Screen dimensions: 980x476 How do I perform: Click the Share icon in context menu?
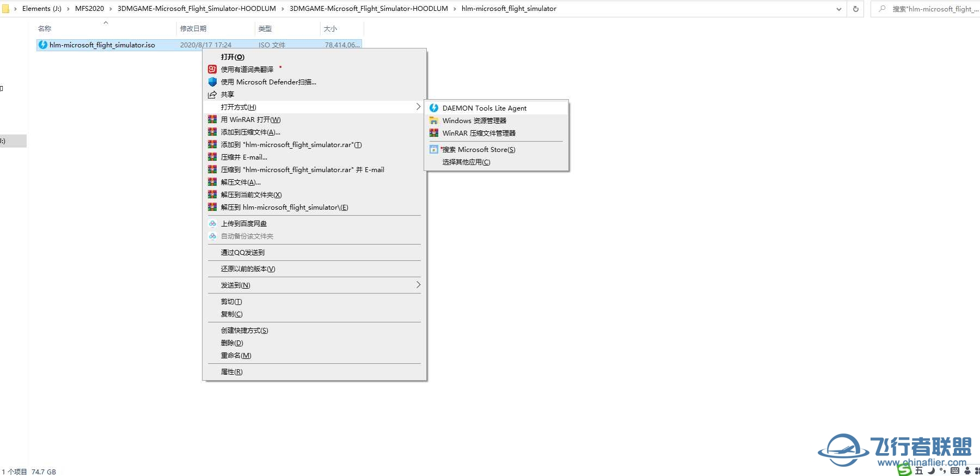click(x=212, y=94)
